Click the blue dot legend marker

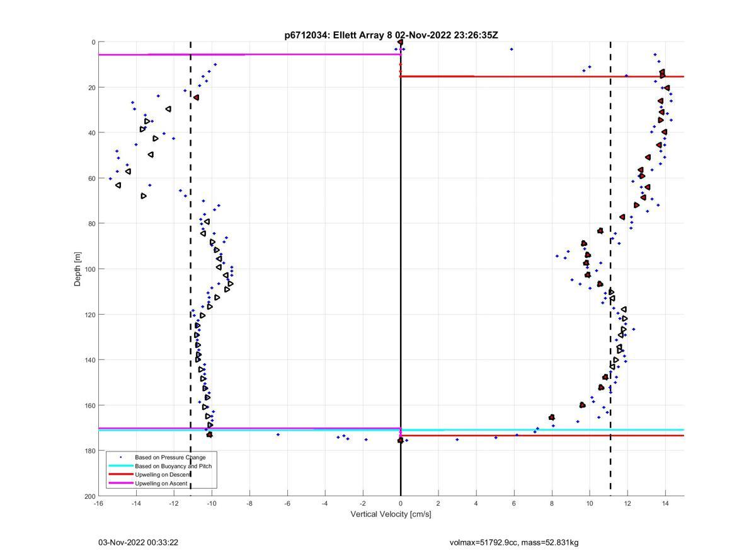click(120, 457)
